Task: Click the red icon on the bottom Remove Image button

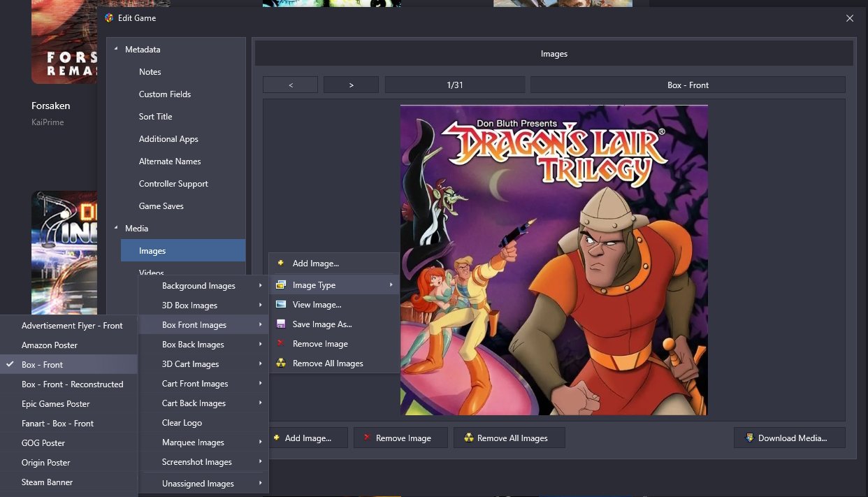Action: point(368,438)
